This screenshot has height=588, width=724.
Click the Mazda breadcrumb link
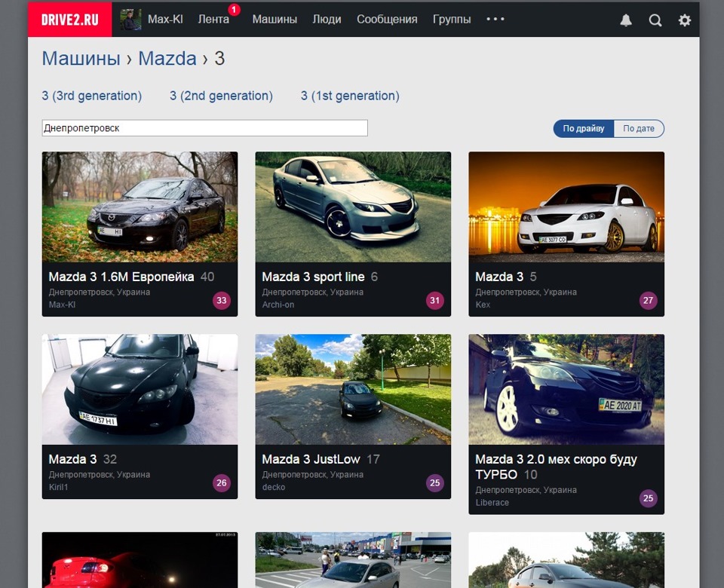[167, 59]
